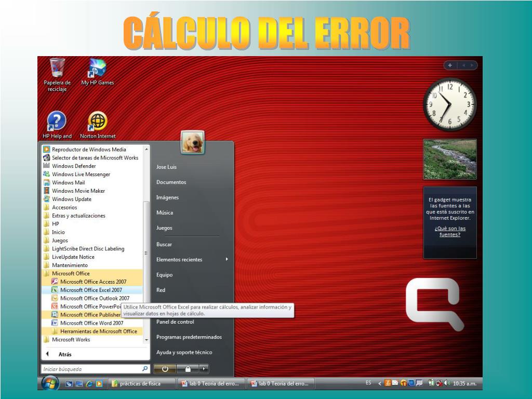This screenshot has width=532, height=399.
Task: Click the ¿Qué son las fuentes? link
Action: 450,231
